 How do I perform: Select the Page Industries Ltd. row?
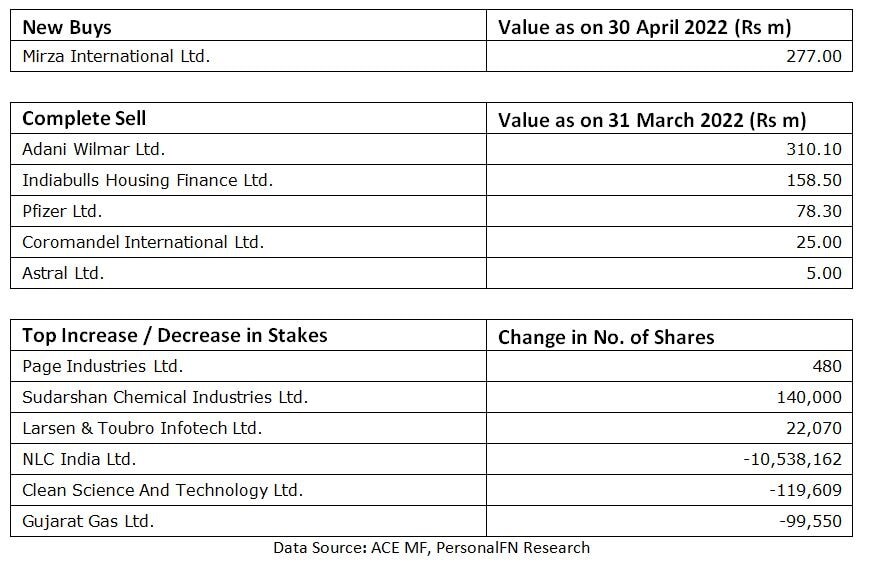click(102, 366)
